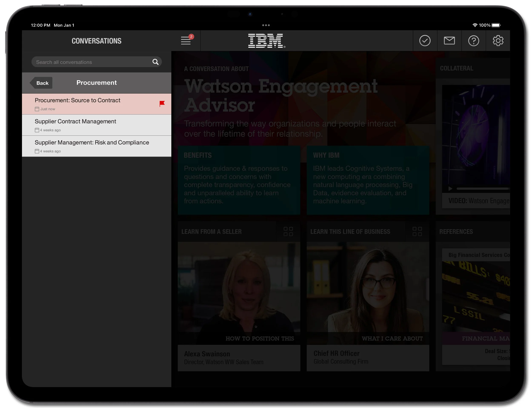Viewport: 532px width, 408px height.
Task: Click the Back button
Action: pos(42,83)
